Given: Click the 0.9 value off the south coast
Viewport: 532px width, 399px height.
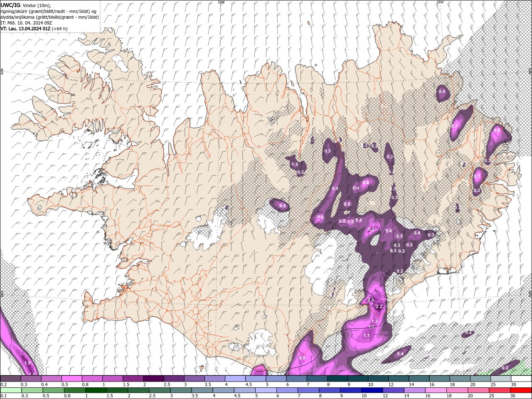Looking at the screenshot, I should pos(302,358).
